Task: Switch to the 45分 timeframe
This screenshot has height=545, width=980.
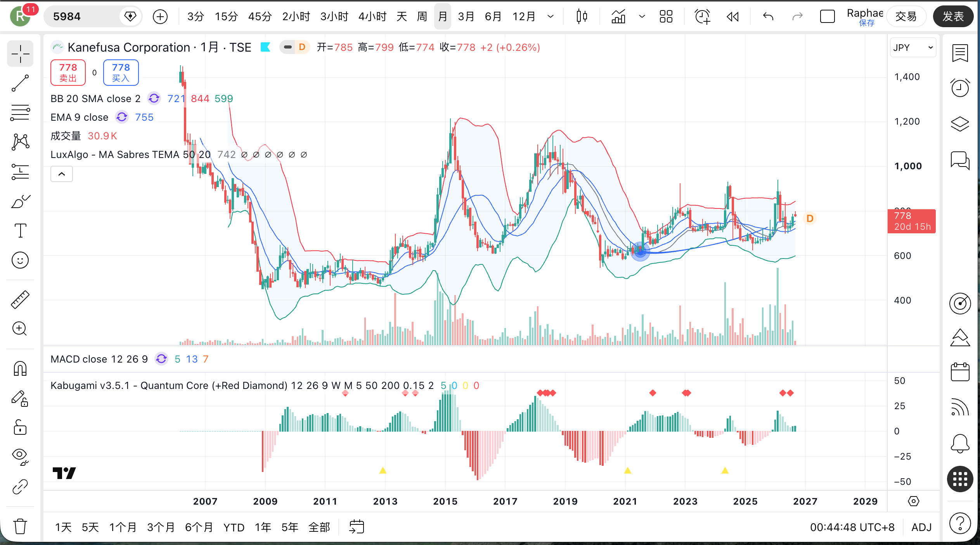Action: (260, 16)
